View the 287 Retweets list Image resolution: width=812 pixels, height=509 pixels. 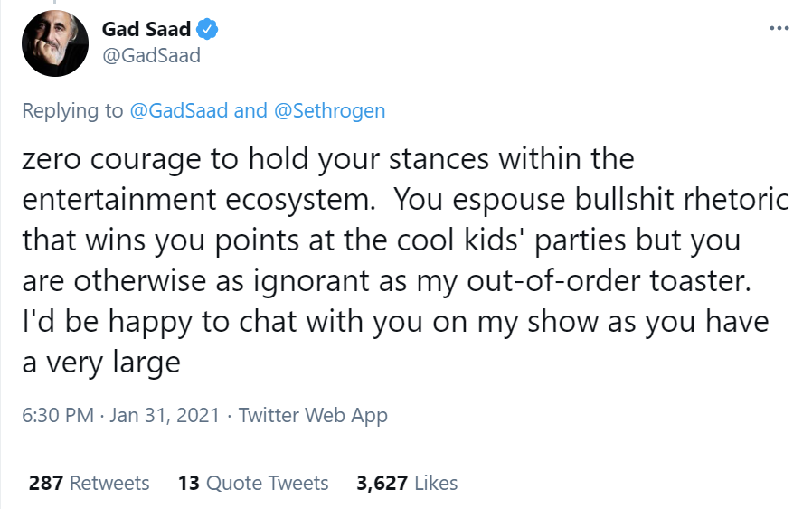tap(89, 483)
